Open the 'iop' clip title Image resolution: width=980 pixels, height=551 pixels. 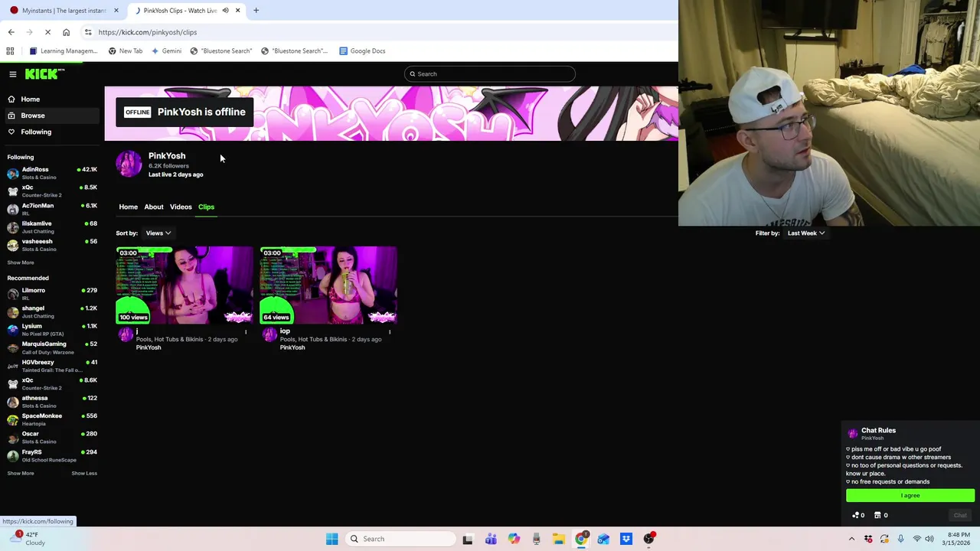pyautogui.click(x=285, y=331)
